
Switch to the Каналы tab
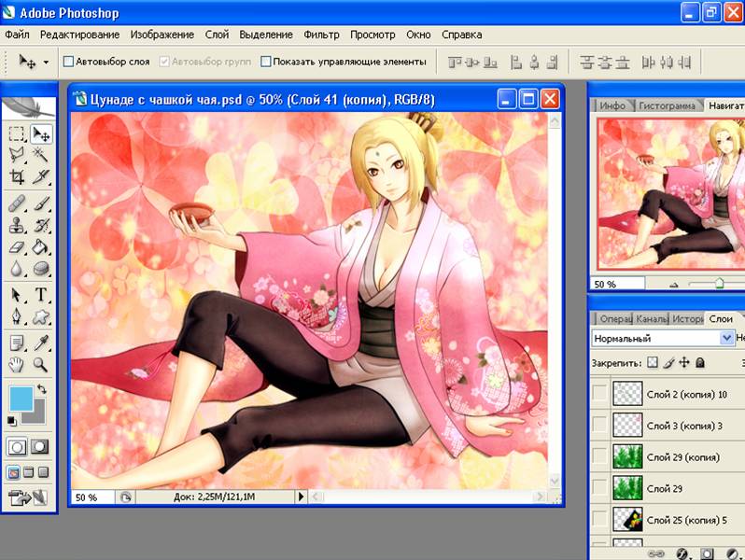652,318
